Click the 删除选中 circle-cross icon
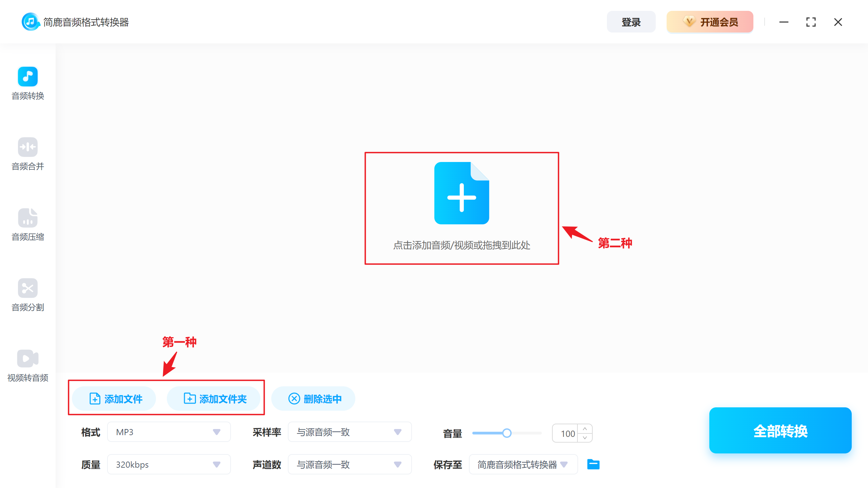This screenshot has height=488, width=868. point(294,399)
